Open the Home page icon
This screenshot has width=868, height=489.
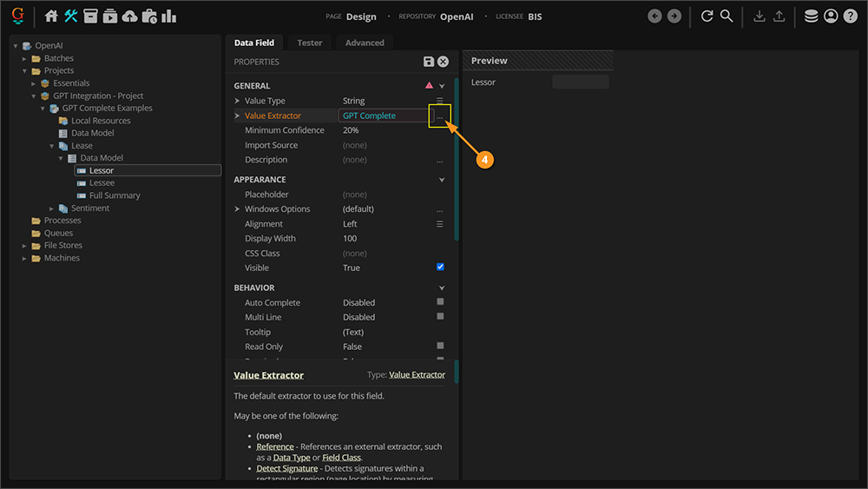tap(51, 17)
